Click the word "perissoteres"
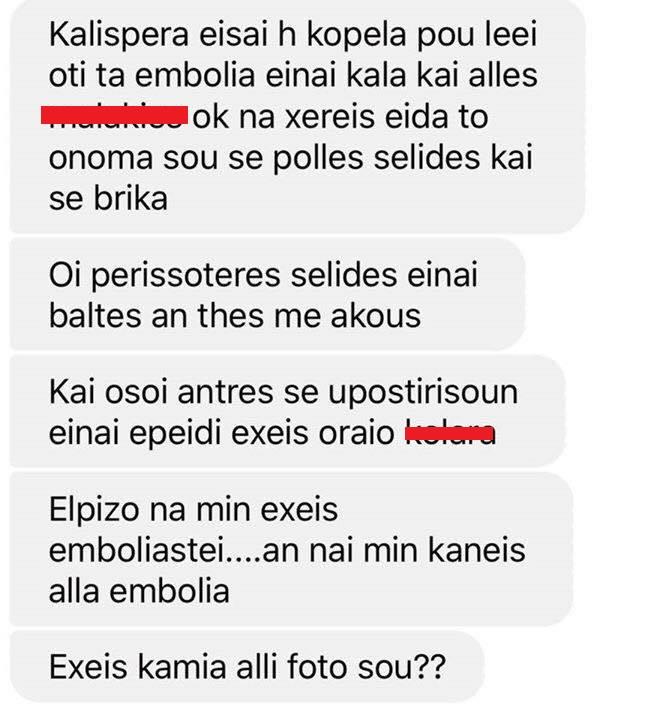Image resolution: width=654 pixels, height=720 pixels. [186, 276]
